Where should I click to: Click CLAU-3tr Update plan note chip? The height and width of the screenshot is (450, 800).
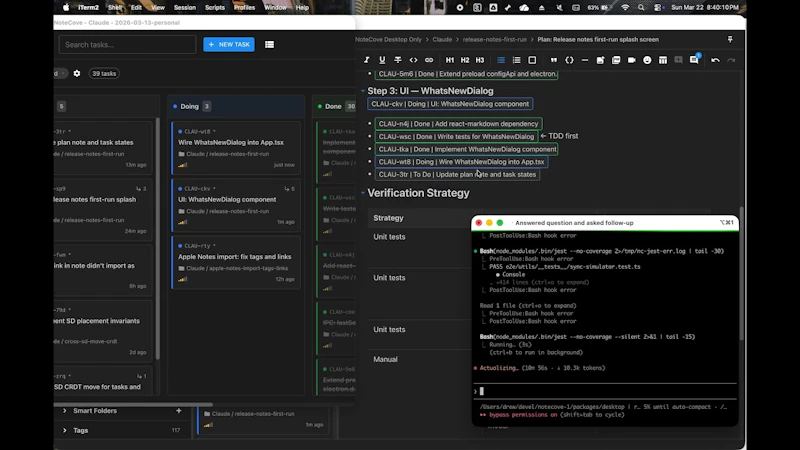pos(457,174)
